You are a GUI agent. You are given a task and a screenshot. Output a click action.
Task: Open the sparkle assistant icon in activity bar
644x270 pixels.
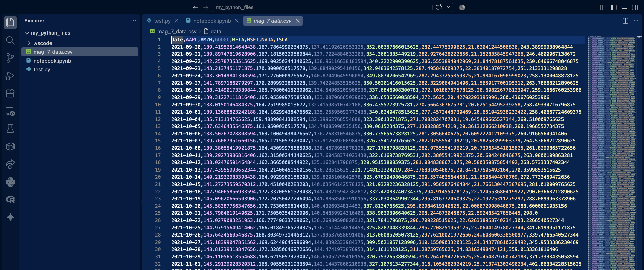(10, 217)
